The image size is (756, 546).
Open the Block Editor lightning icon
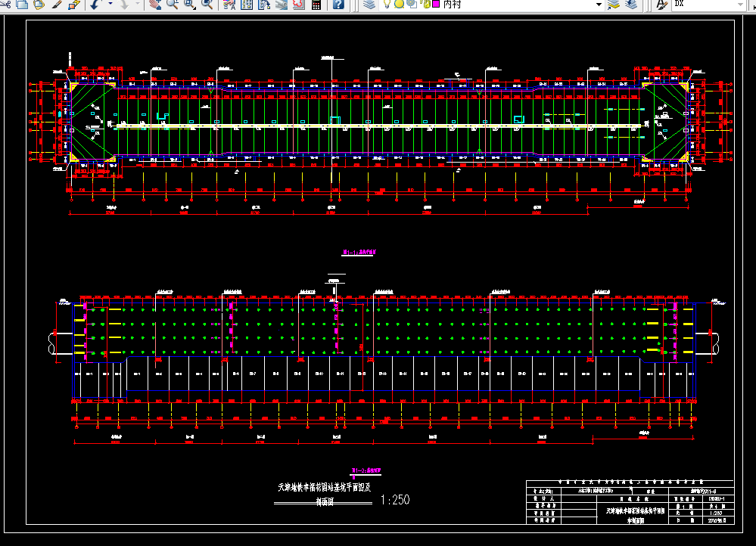pos(73,5)
